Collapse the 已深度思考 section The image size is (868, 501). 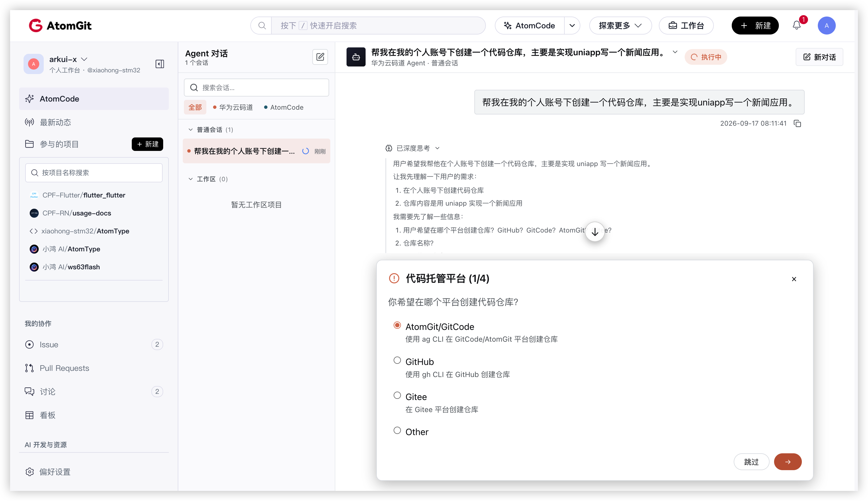coord(437,148)
